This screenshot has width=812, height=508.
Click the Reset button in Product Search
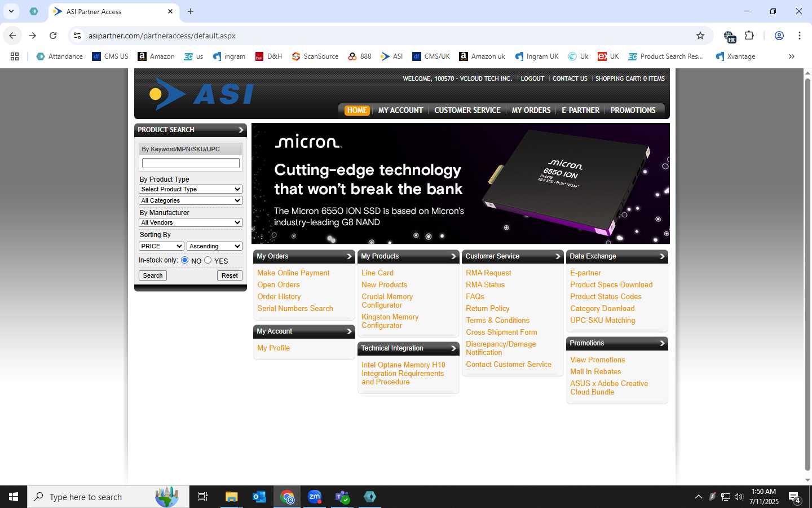230,275
